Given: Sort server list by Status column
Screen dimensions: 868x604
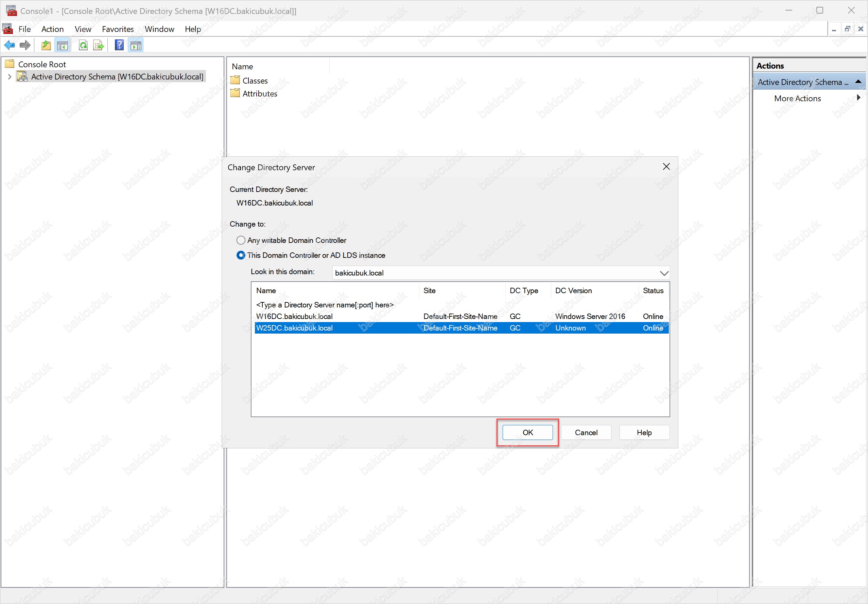Looking at the screenshot, I should click(654, 291).
